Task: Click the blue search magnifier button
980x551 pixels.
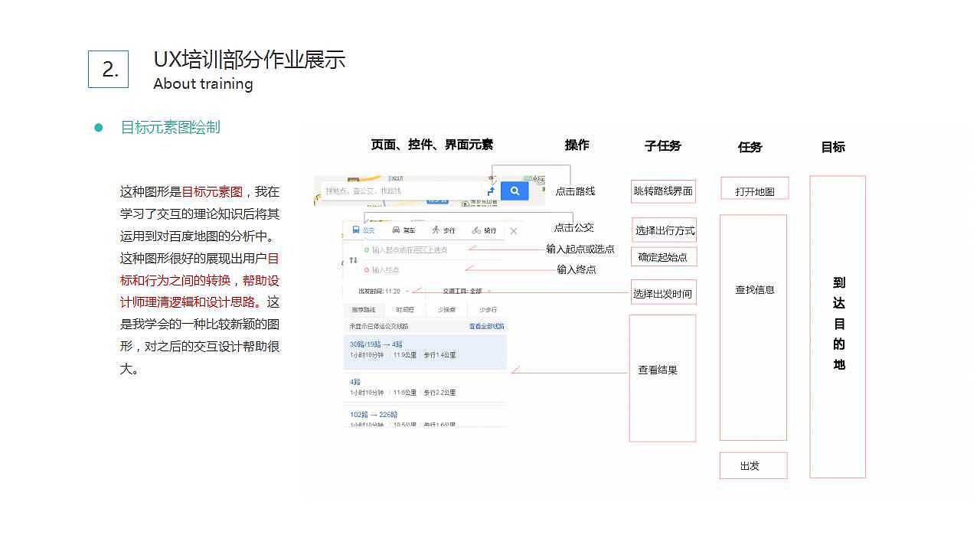Action: (x=514, y=191)
